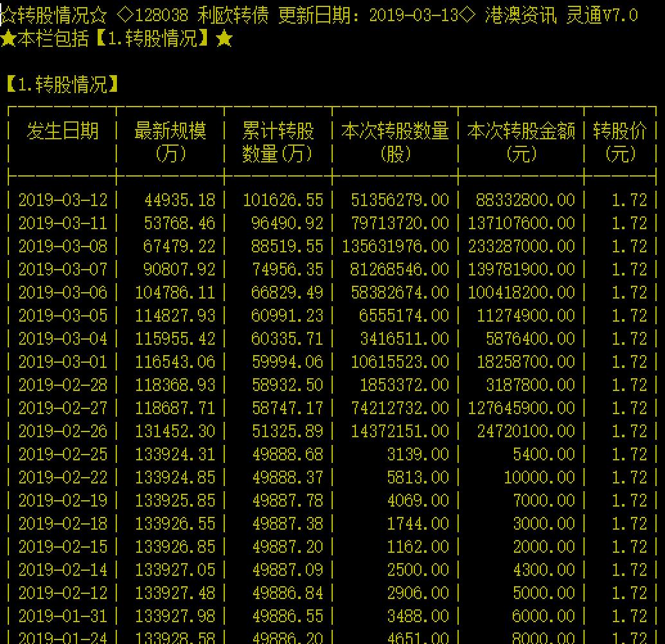Select the value 131452.30
This screenshot has height=644, width=665.
pos(175,431)
